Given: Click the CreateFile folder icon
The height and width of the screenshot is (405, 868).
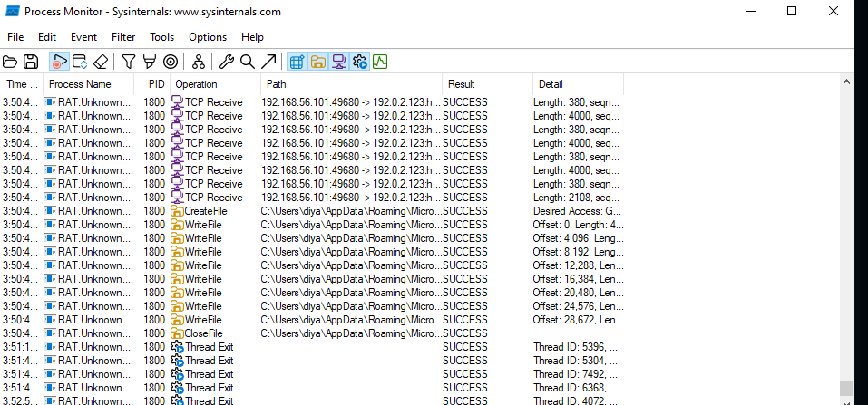Looking at the screenshot, I should tap(177, 211).
